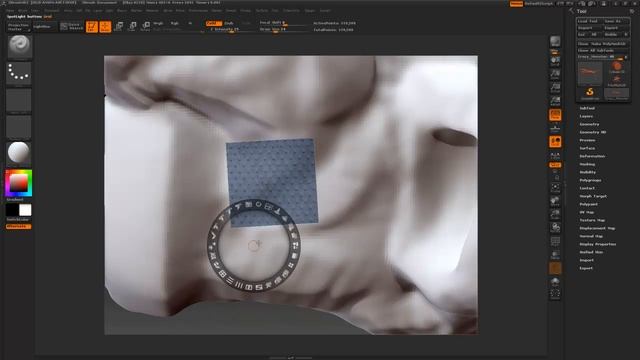Viewport: 640px width, 360px height.
Task: Click the right shelf Scale view icon
Action: click(x=555, y=214)
